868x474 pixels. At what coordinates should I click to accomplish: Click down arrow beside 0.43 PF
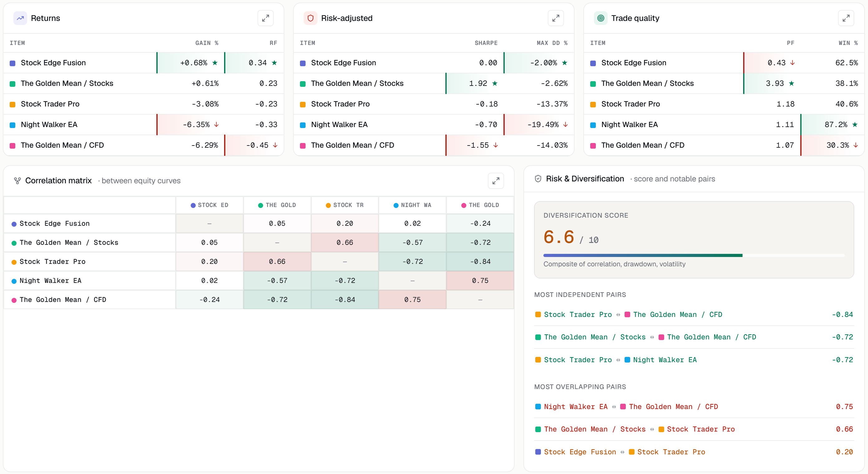[792, 63]
